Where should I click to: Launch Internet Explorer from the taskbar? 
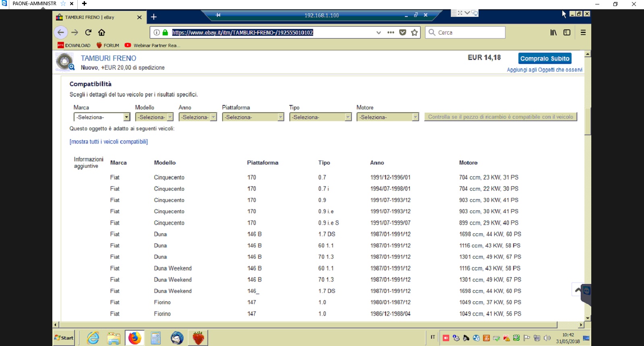(93, 338)
